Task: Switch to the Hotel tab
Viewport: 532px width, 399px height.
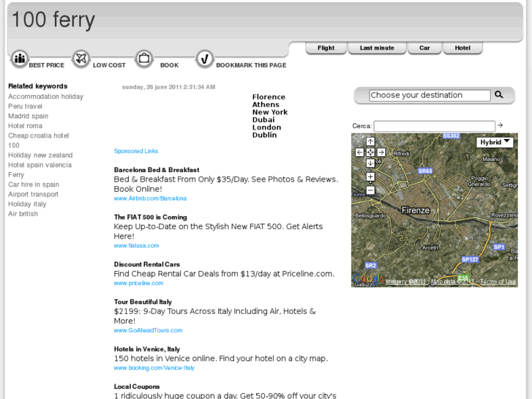Action: [x=462, y=48]
